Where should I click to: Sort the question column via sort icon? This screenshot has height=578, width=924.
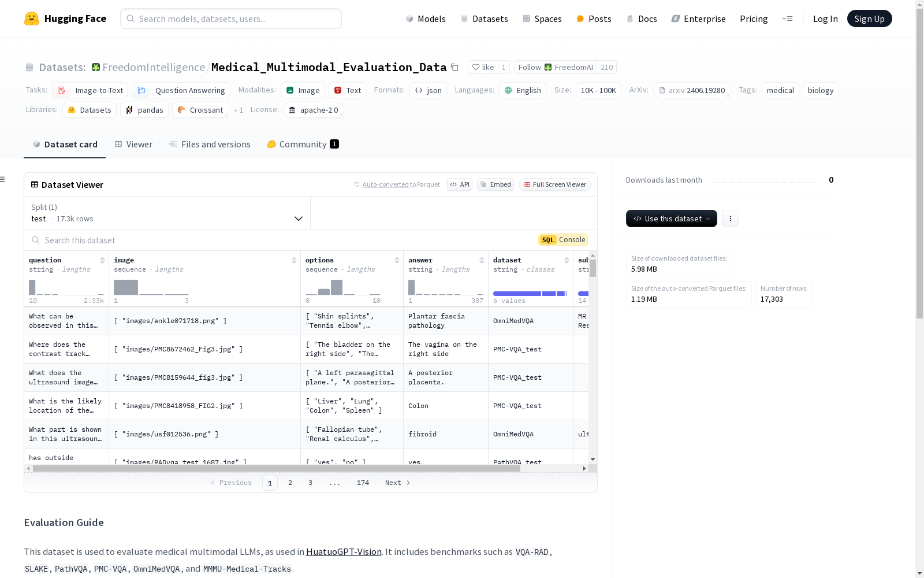click(102, 260)
